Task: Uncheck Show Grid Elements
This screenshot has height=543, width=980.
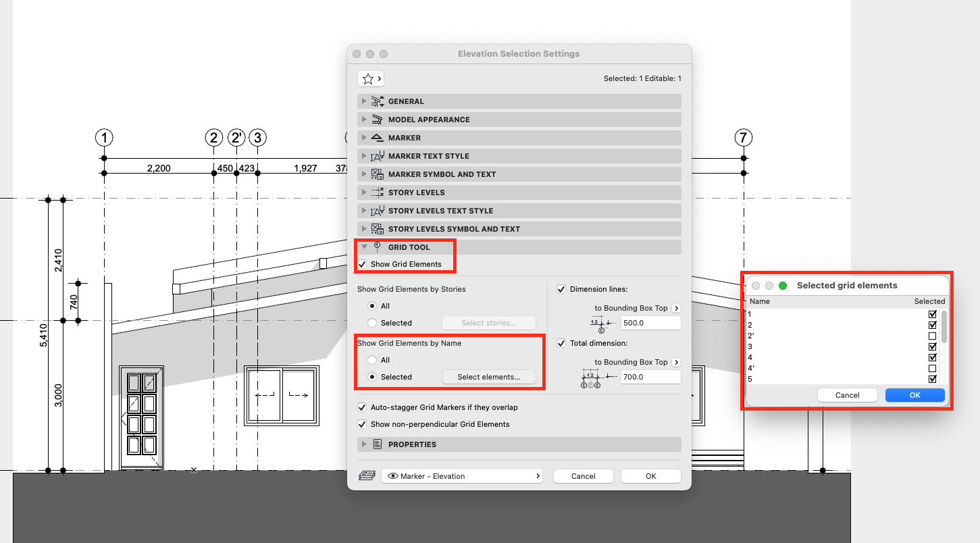Action: [x=362, y=264]
